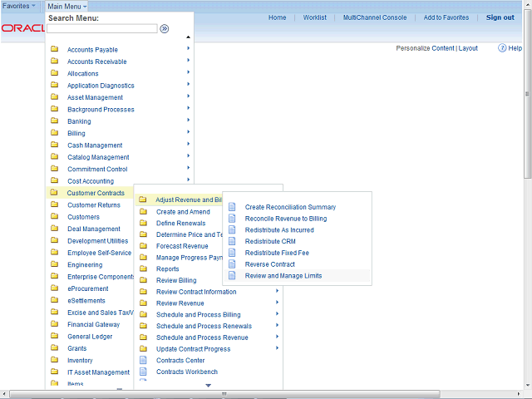Open the Deal Management menu item
This screenshot has height=399, width=532.
click(x=94, y=229)
